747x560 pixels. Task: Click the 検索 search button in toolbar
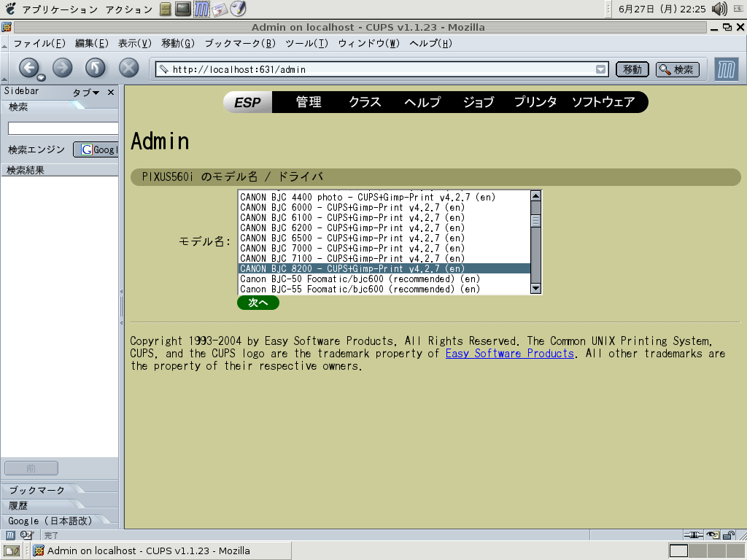click(678, 69)
